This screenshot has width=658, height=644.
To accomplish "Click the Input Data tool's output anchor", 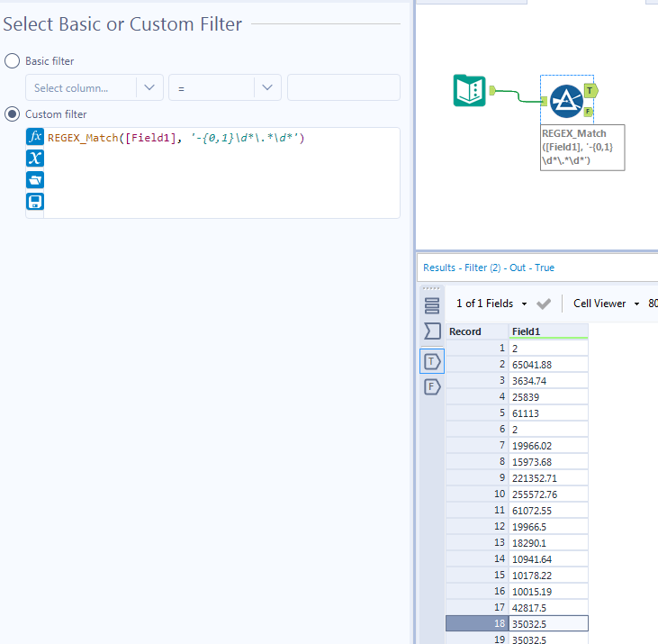I will 492,90.
